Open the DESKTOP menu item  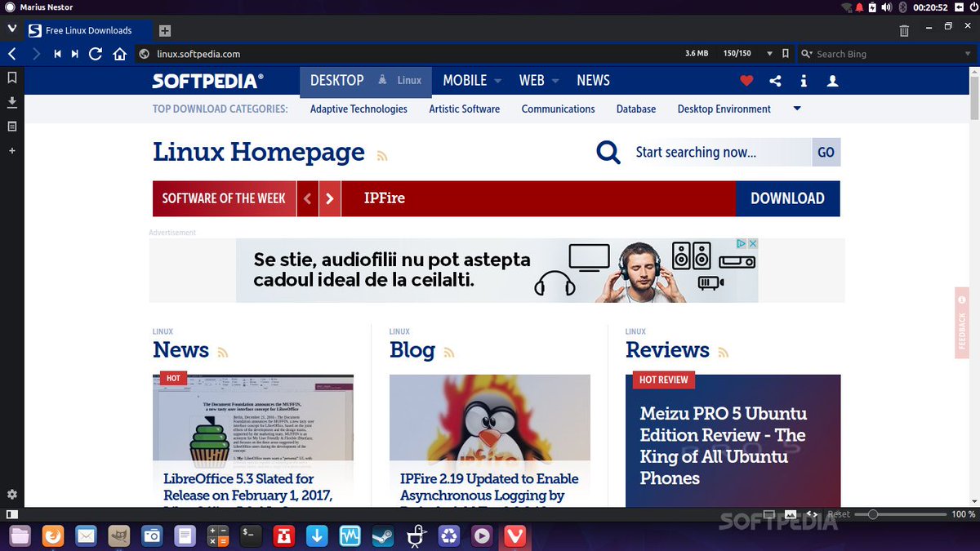(336, 81)
